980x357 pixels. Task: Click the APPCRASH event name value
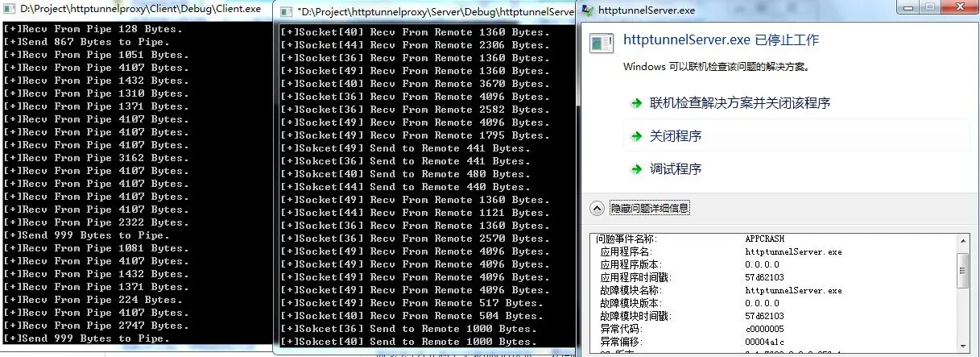[x=765, y=239]
